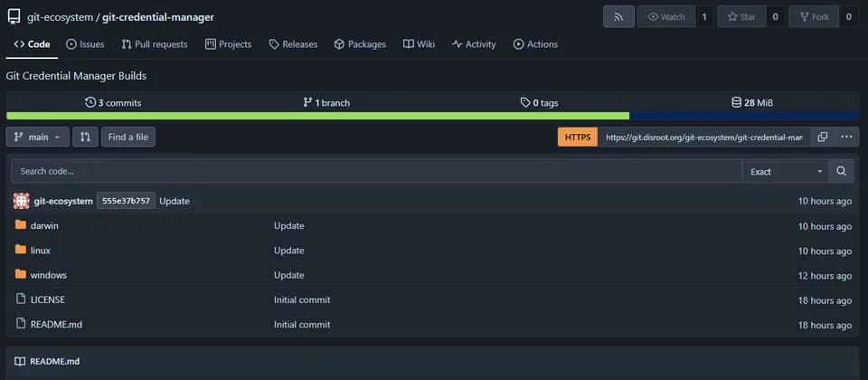This screenshot has width=868, height=380.
Task: Open the Actions tab
Action: tap(535, 44)
